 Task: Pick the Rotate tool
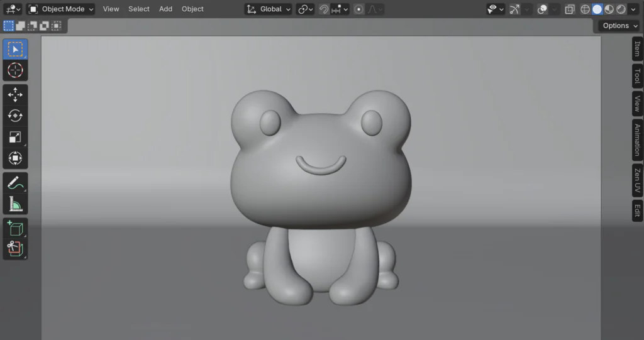[15, 116]
